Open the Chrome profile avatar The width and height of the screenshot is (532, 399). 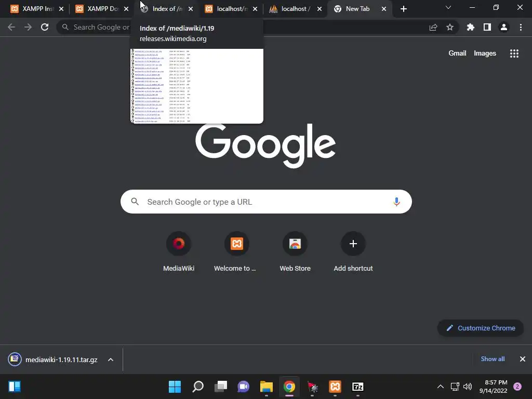pos(504,27)
